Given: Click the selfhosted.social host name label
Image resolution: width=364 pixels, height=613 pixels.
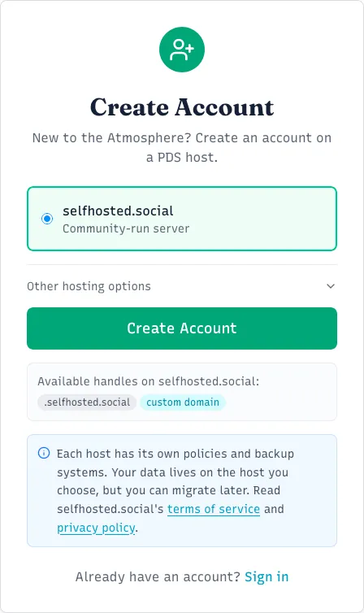Looking at the screenshot, I should (x=118, y=211).
